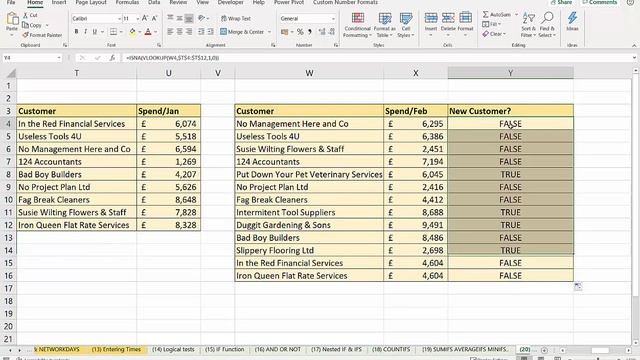
Task: Open Conditional Formatting
Action: [358, 24]
